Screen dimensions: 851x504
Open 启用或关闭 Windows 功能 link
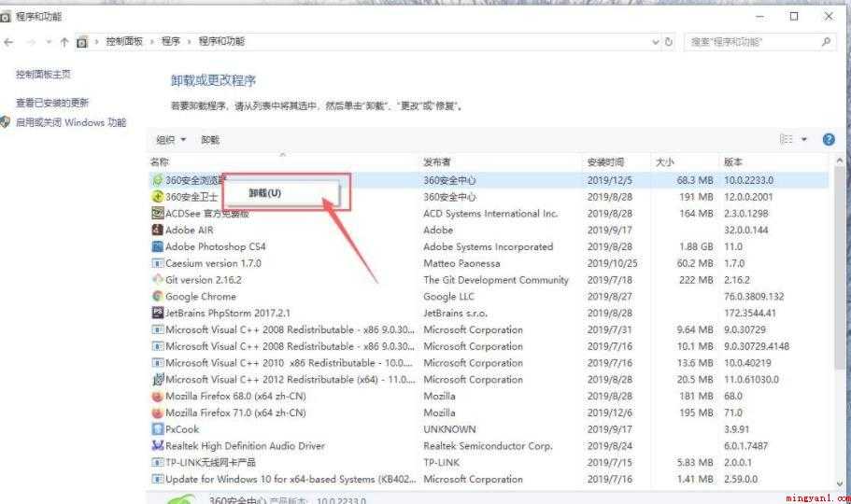point(71,122)
